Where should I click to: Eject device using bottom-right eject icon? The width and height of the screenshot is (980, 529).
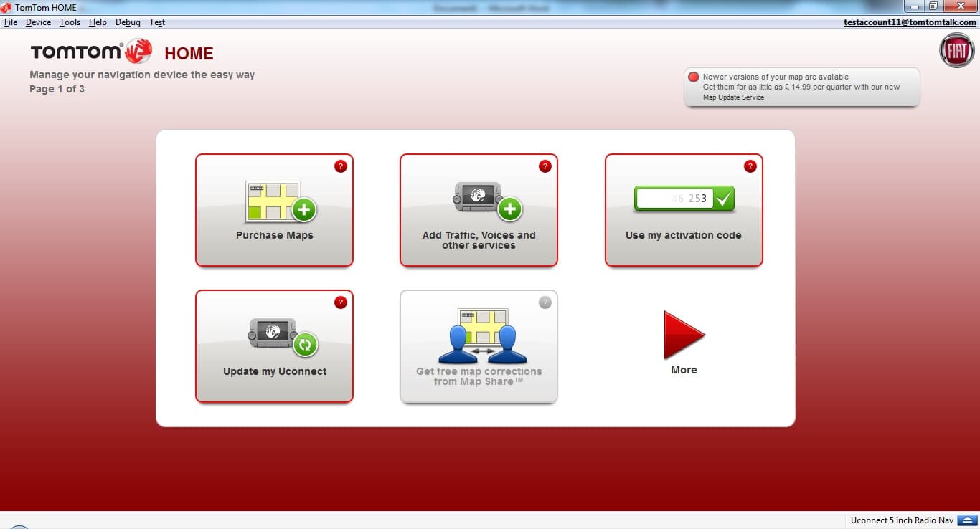click(967, 520)
